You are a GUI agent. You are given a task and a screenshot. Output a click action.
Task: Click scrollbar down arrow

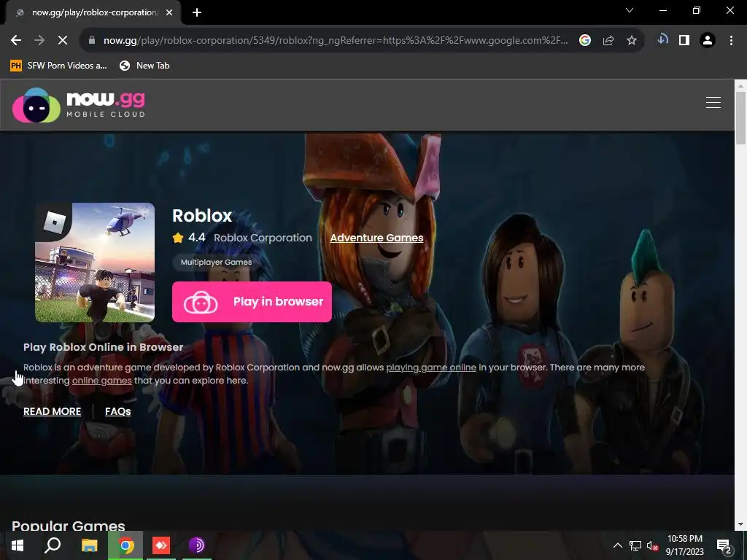tap(740, 524)
